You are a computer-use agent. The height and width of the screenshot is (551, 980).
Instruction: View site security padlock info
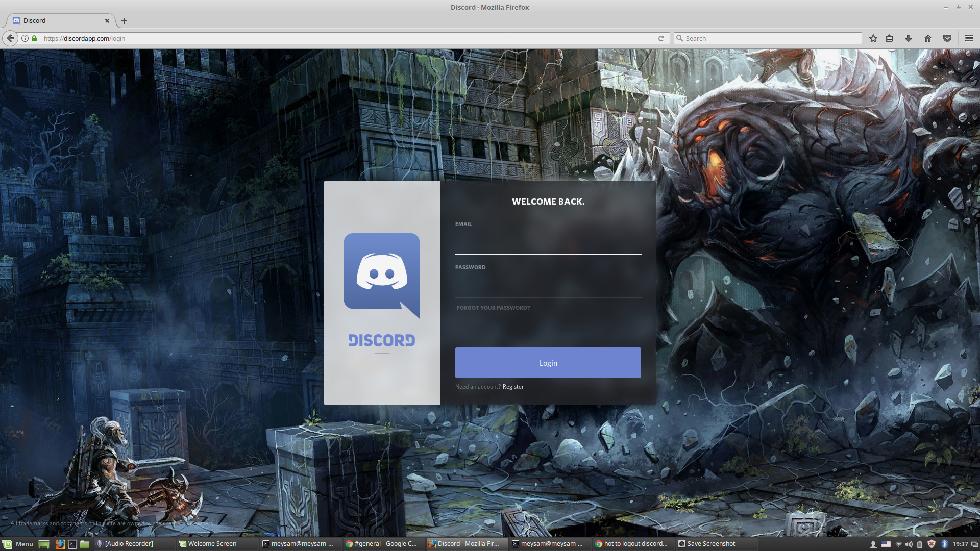click(x=34, y=38)
